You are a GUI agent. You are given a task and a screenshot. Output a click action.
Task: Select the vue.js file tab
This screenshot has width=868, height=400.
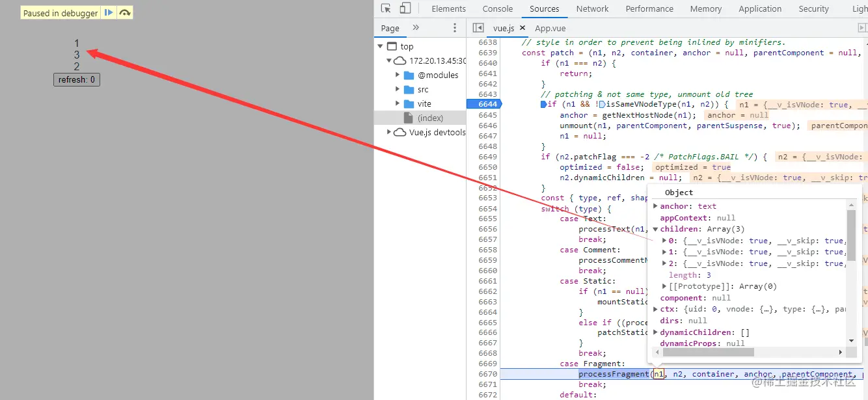pyautogui.click(x=504, y=28)
